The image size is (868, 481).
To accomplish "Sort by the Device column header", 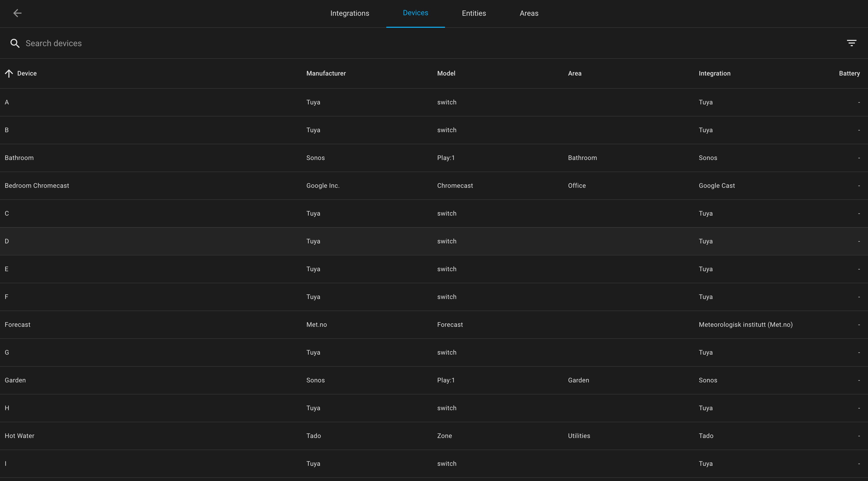I will point(27,73).
